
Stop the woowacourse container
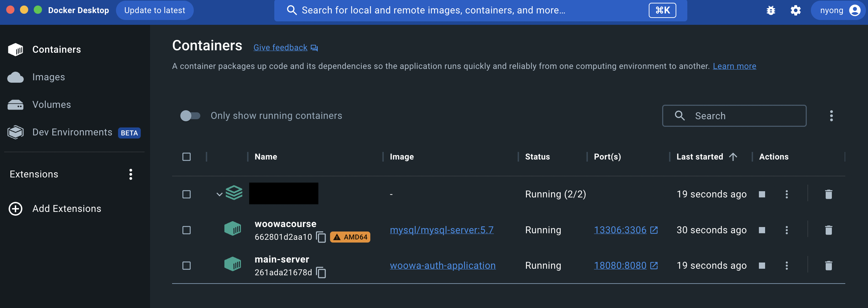pyautogui.click(x=762, y=230)
